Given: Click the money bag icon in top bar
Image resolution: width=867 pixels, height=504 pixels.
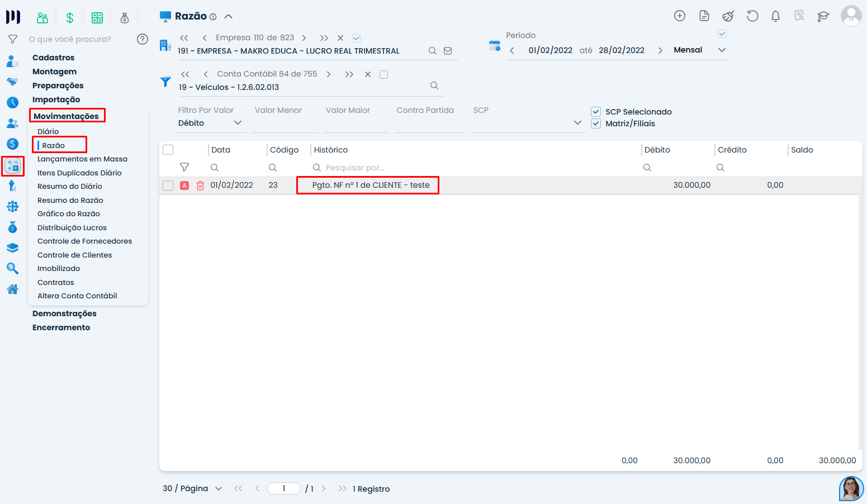Looking at the screenshot, I should pyautogui.click(x=125, y=18).
